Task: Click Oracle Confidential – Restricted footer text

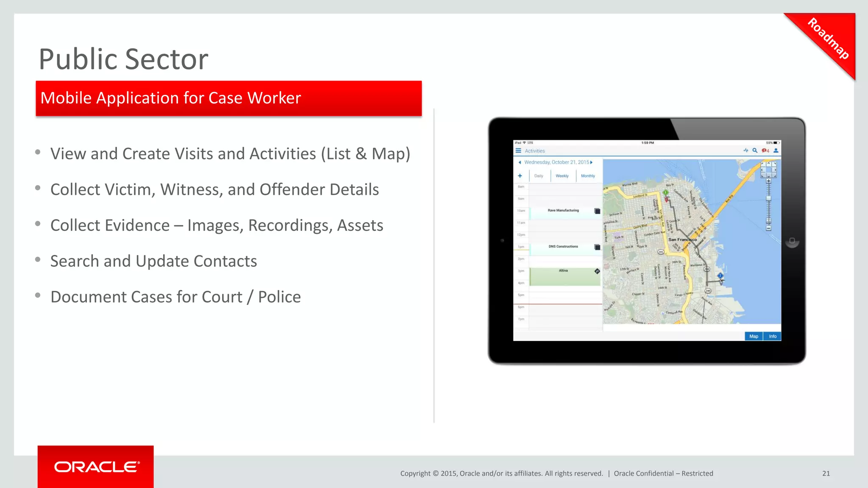Action: coord(663,474)
